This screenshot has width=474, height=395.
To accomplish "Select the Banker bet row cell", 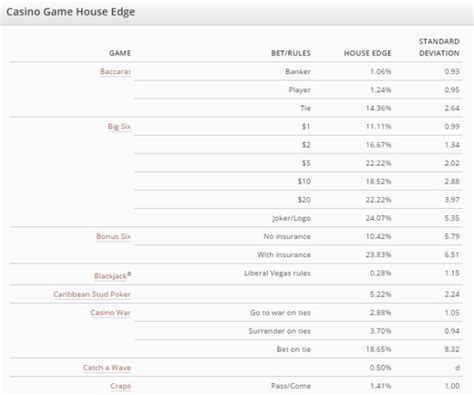I will pos(298,72).
